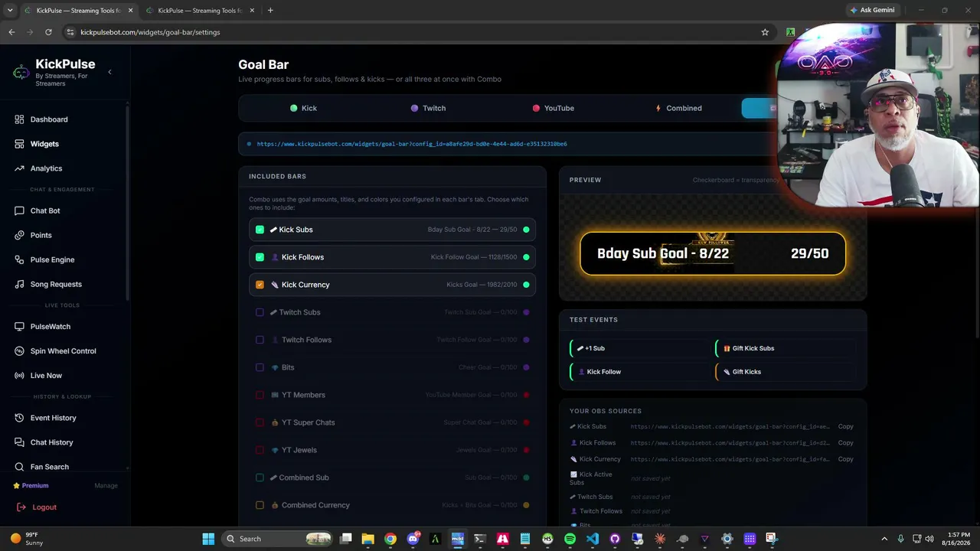Copy the Kick Follows OBS source URL
The image size is (980, 551).
coord(845,443)
